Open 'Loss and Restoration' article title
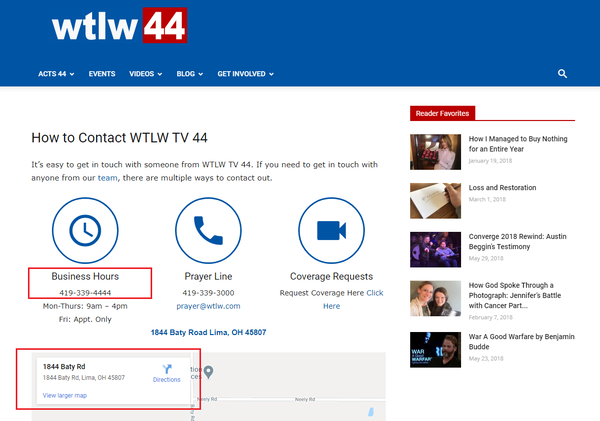Screen dimensions: 600x421 (502, 188)
